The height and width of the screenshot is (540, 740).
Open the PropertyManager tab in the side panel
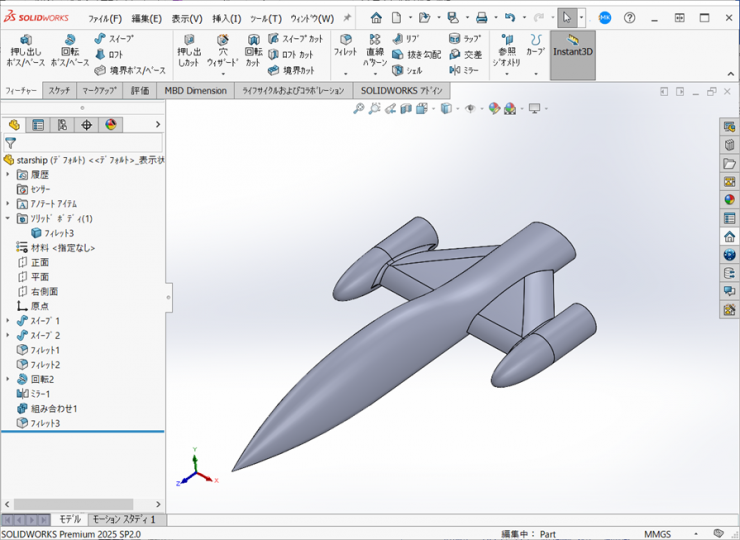tap(38, 125)
